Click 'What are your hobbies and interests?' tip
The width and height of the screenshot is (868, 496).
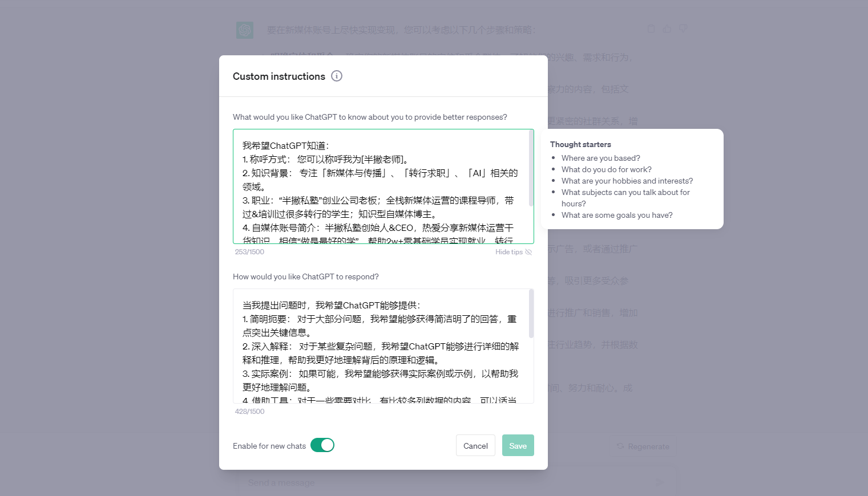[x=627, y=181]
